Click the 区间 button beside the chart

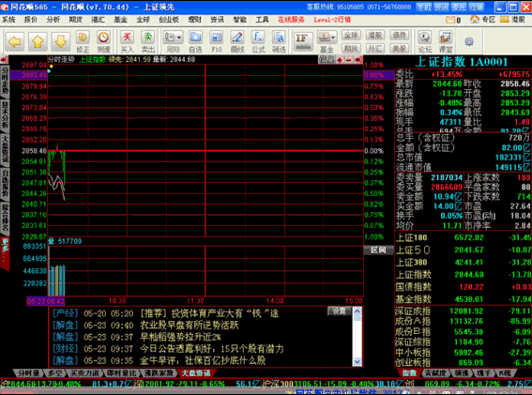[378, 251]
